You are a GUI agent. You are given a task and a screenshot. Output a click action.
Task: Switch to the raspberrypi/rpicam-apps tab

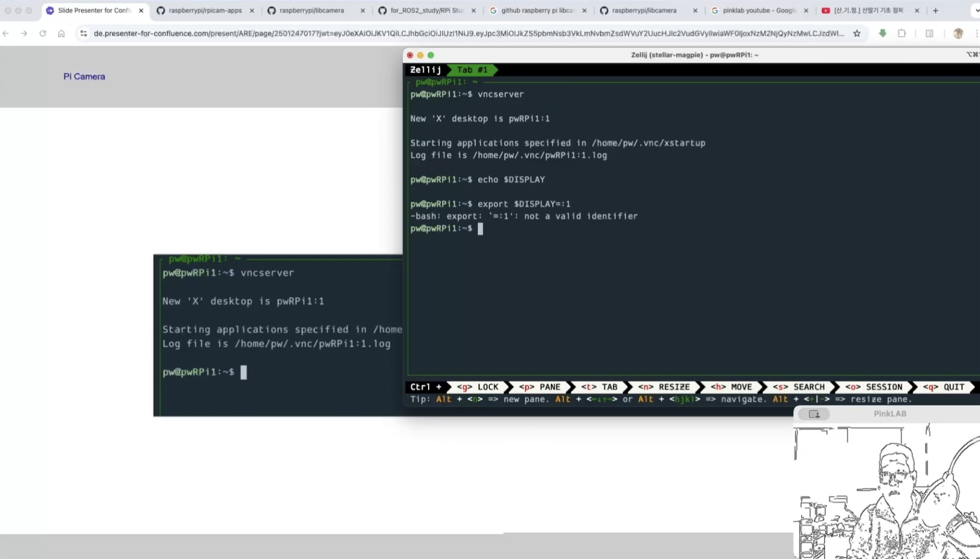pyautogui.click(x=205, y=10)
